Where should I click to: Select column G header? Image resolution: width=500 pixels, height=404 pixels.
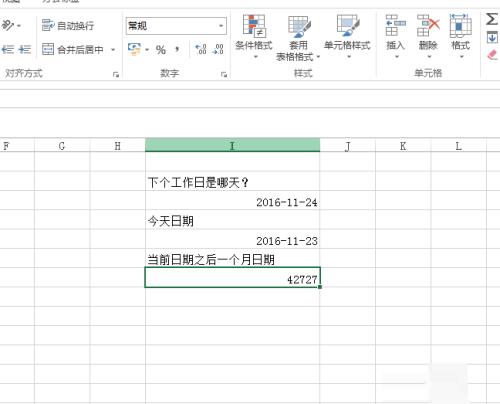[62, 146]
